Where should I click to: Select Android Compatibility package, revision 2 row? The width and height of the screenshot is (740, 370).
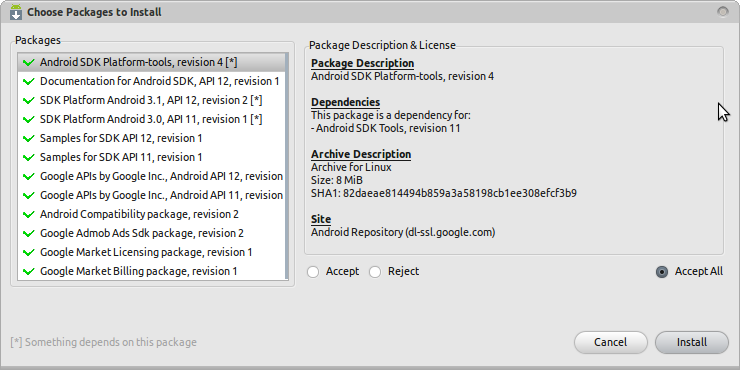[151, 214]
